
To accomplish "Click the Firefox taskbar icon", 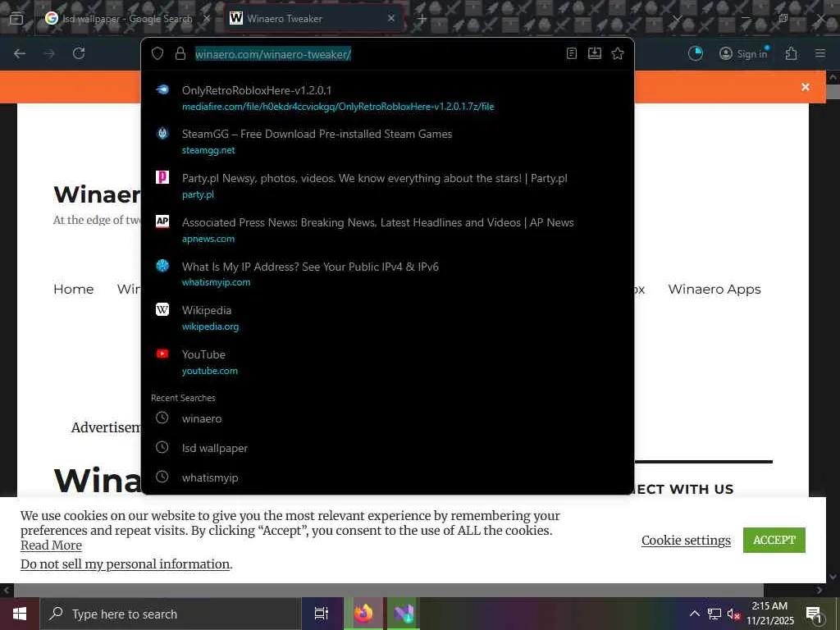I will coord(363,614).
